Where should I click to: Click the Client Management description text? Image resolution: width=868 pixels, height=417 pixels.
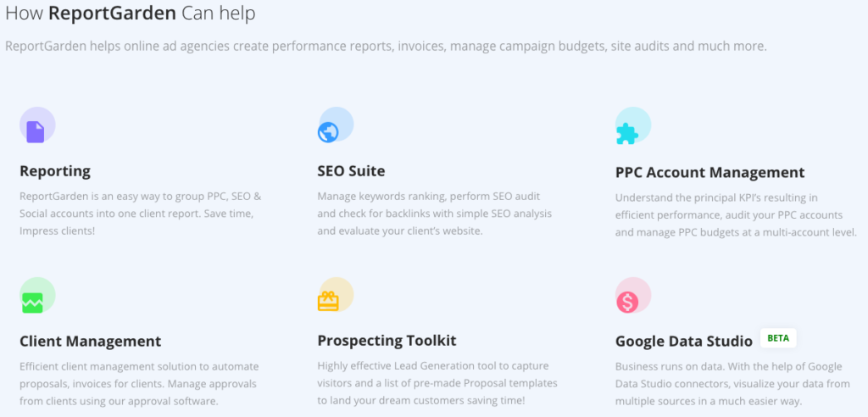[139, 384]
